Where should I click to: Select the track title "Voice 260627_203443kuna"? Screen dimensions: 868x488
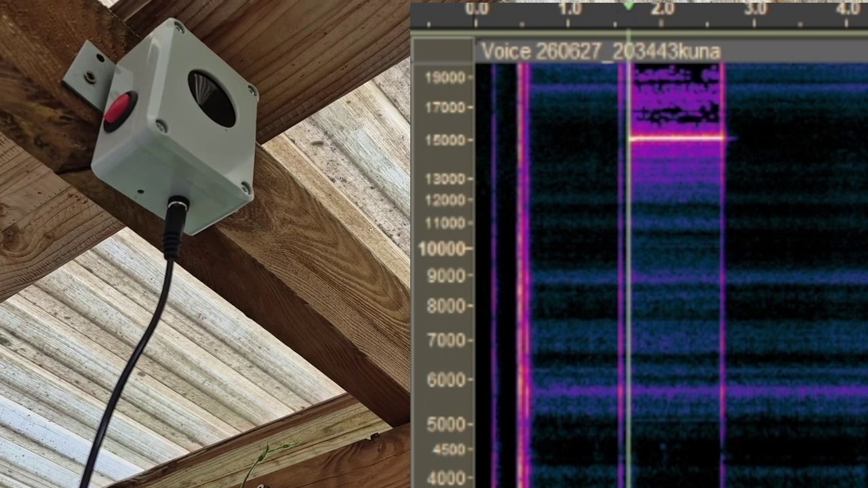601,52
